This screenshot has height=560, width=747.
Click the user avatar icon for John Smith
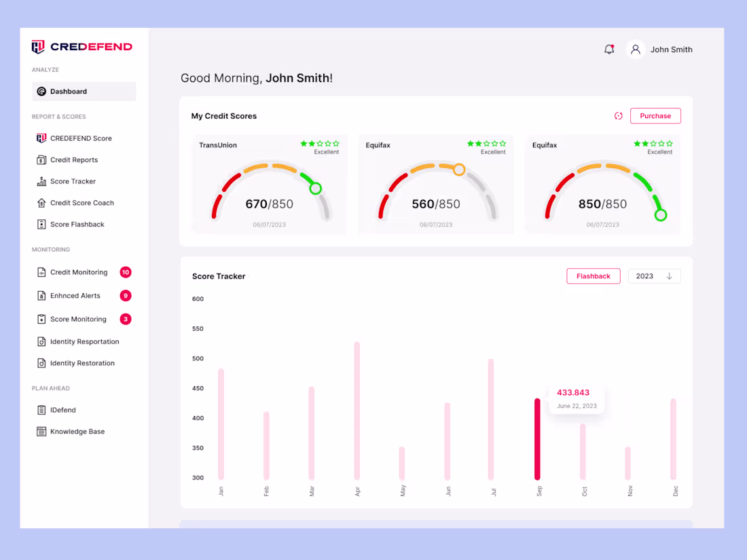635,49
